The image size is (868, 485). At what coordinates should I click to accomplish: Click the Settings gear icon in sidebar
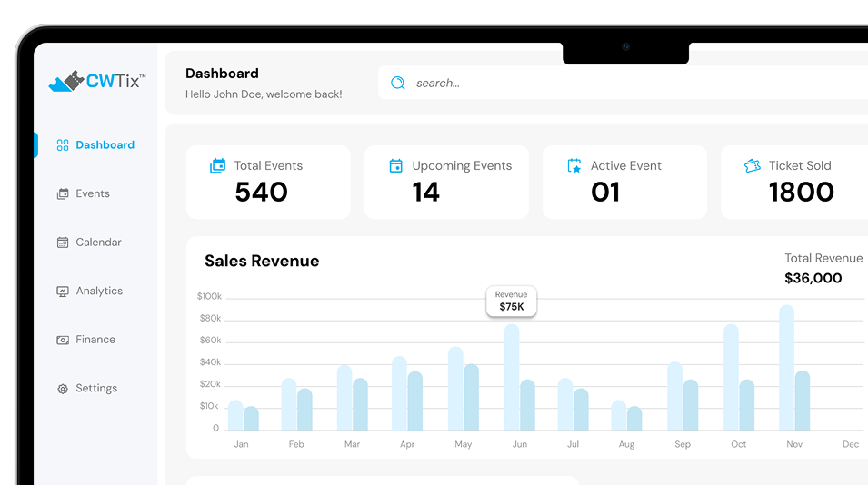pyautogui.click(x=63, y=389)
